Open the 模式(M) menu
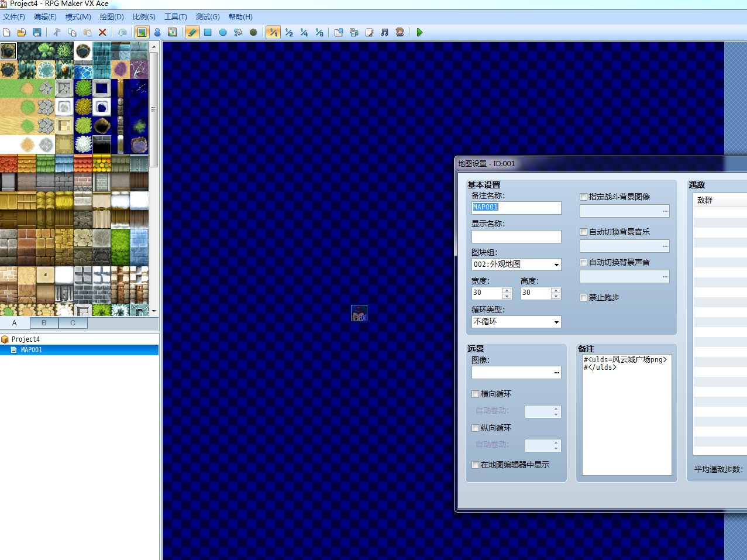This screenshot has width=747, height=560. tap(78, 17)
